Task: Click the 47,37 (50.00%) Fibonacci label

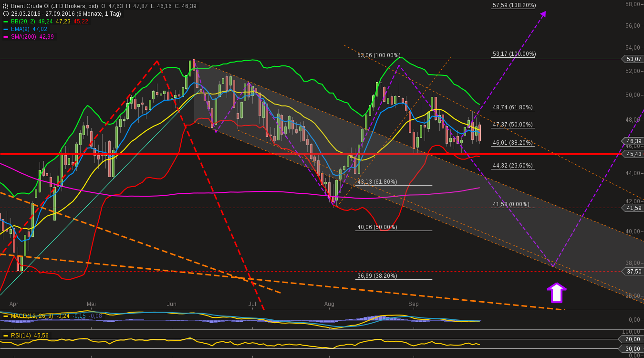Action: click(x=513, y=125)
